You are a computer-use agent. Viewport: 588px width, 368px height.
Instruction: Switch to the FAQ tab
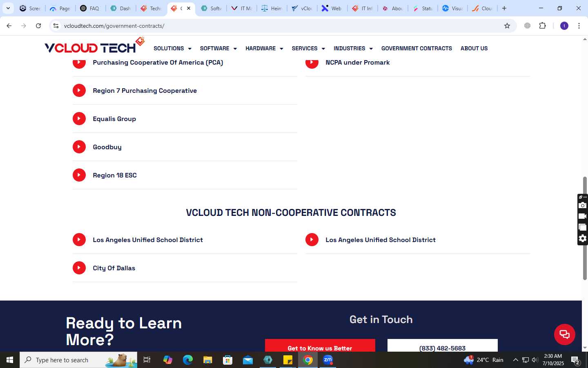tap(90, 8)
